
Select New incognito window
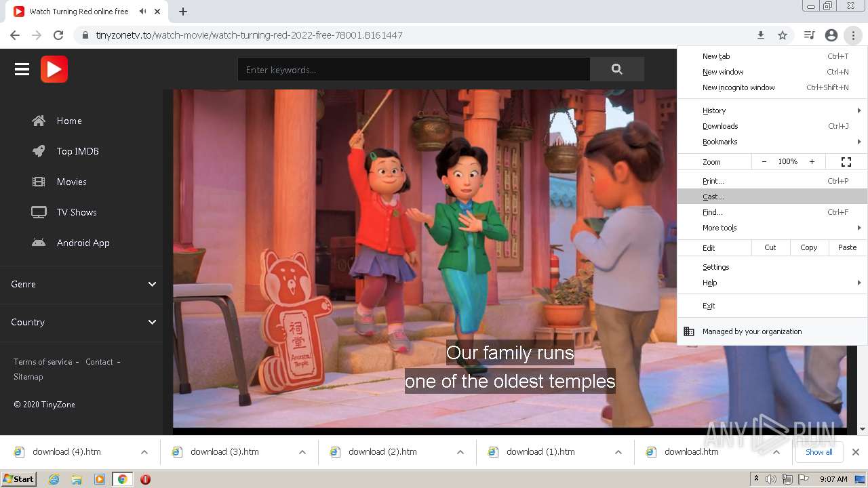pos(772,87)
